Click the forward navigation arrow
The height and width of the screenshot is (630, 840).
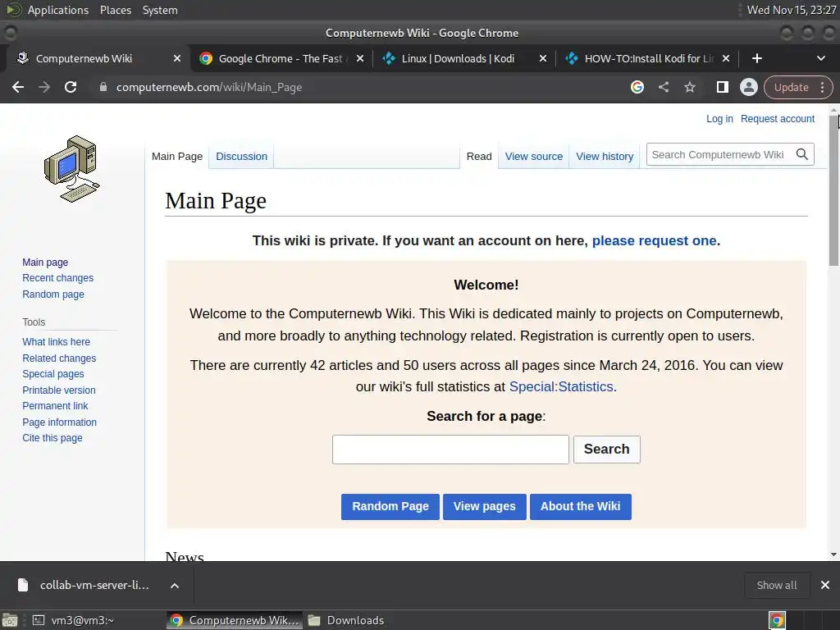pyautogui.click(x=44, y=87)
